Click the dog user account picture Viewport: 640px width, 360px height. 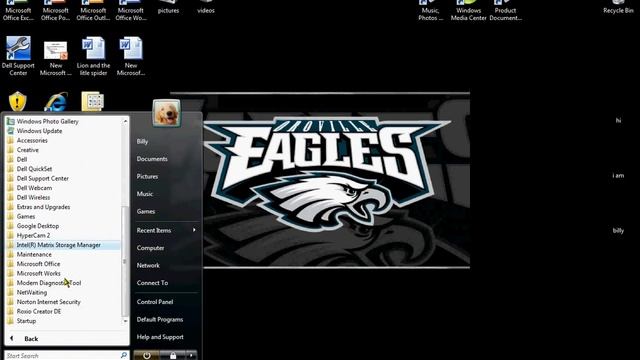pyautogui.click(x=167, y=113)
